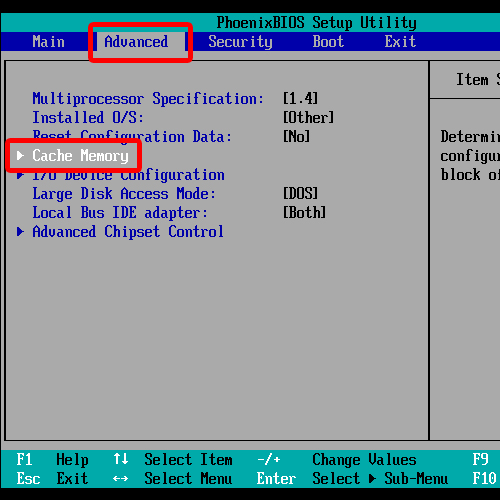
Task: Select Local Bus IDE adapter label
Action: 120,213
